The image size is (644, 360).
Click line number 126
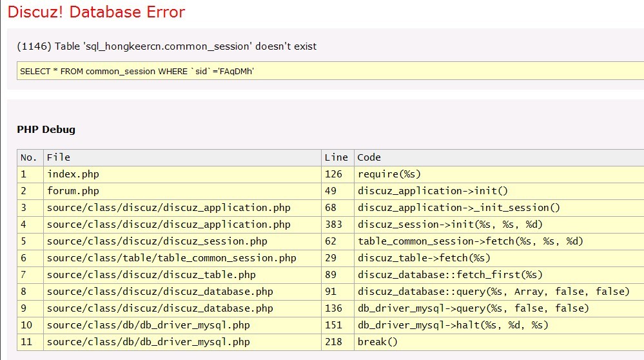click(337, 174)
